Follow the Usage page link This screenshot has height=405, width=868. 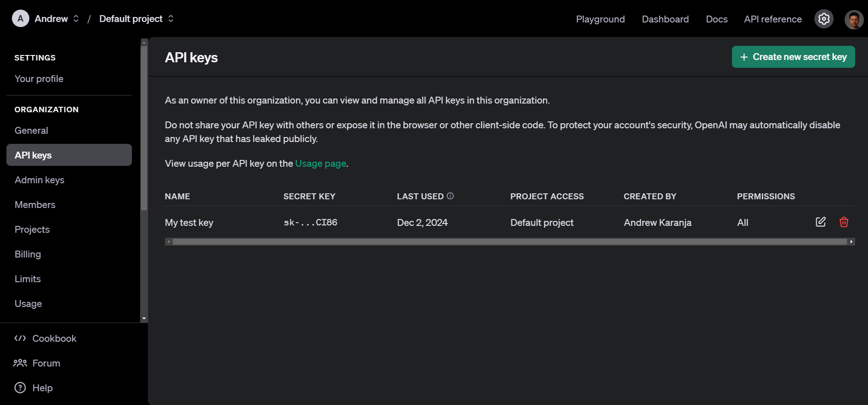(x=321, y=164)
